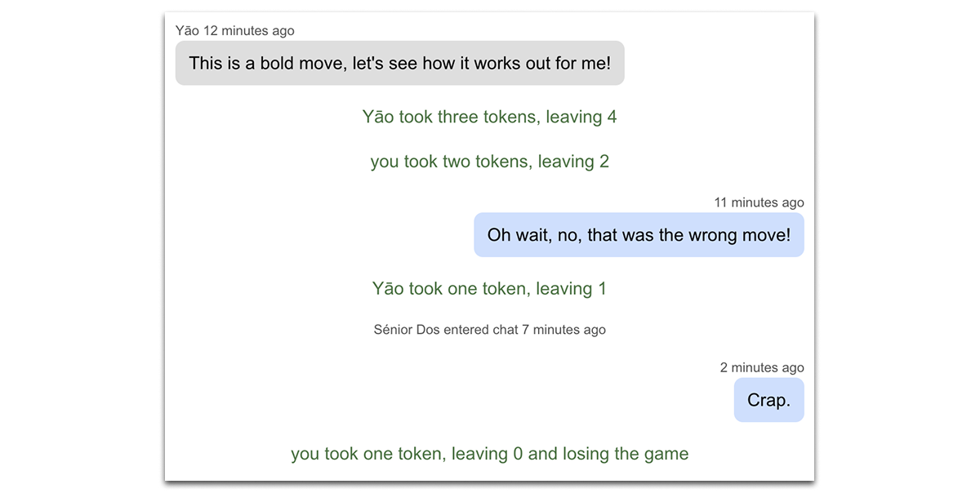
Task: Click the name "Sénior Dos" in join notice
Action: pos(407,330)
